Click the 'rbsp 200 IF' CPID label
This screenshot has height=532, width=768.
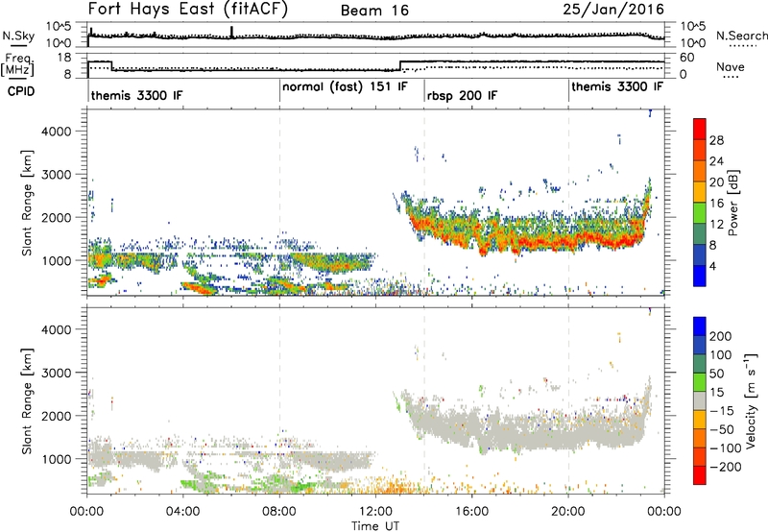pos(462,95)
